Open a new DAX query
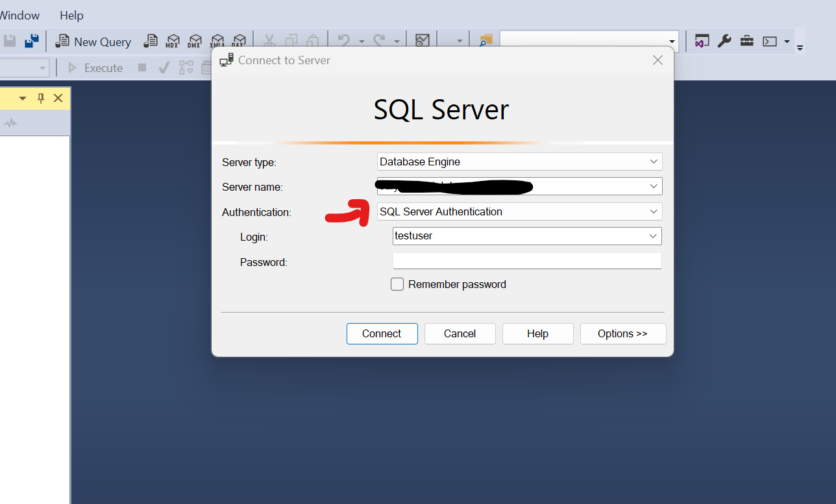The image size is (836, 504). [240, 42]
